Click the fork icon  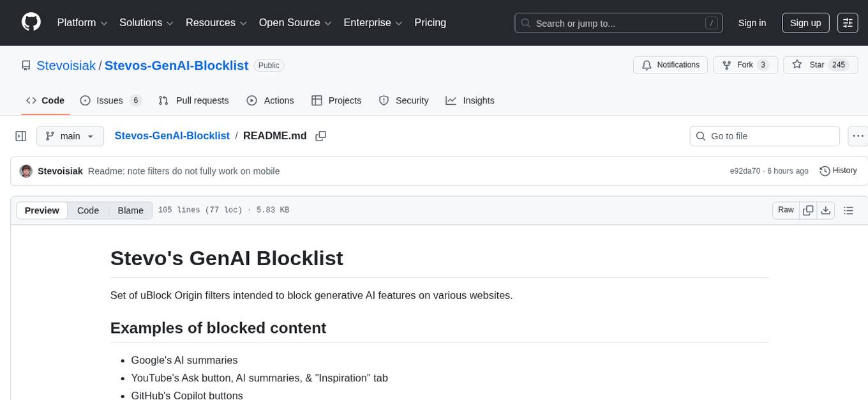pyautogui.click(x=727, y=65)
